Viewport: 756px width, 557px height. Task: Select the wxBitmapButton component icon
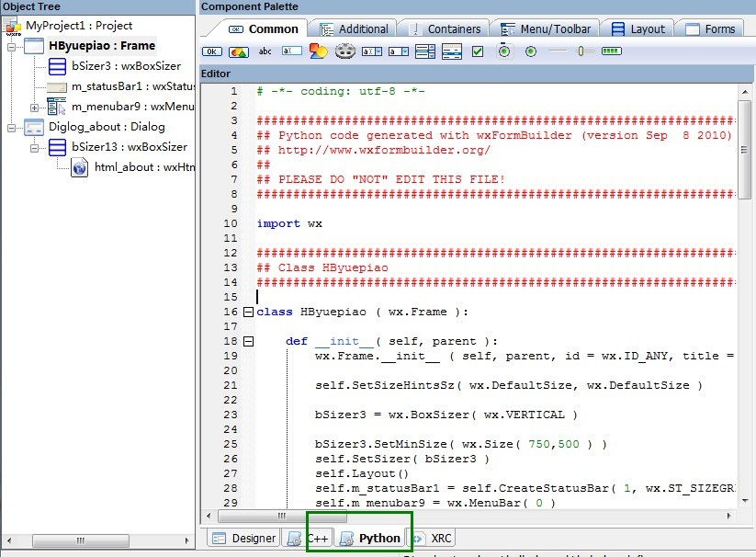[239, 51]
